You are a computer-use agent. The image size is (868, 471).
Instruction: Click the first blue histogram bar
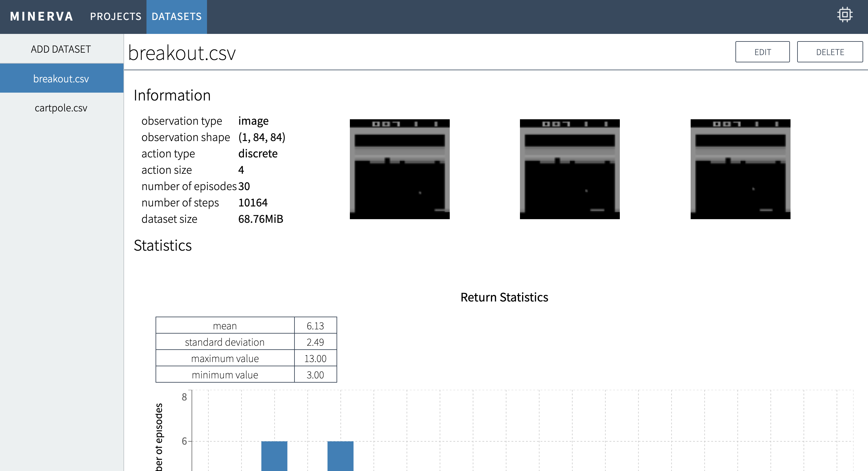(274, 456)
